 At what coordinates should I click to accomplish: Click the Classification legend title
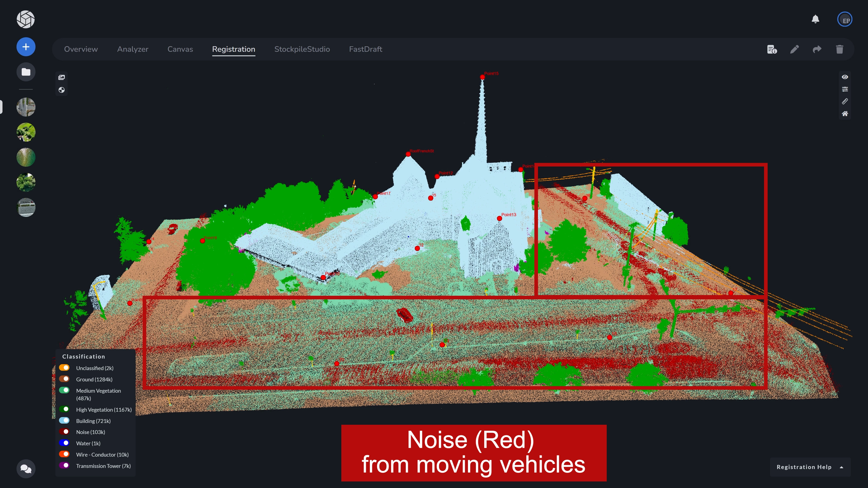click(x=84, y=356)
